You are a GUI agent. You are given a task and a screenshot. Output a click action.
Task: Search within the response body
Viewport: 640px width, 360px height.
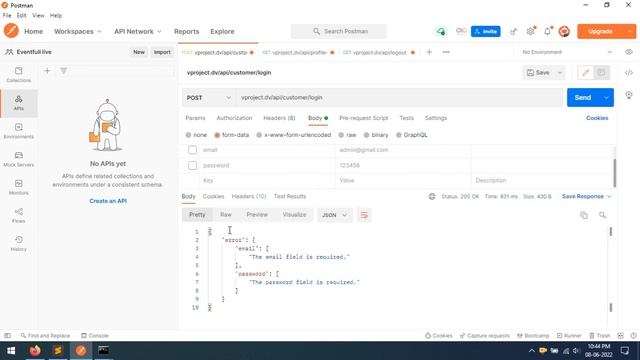point(602,215)
